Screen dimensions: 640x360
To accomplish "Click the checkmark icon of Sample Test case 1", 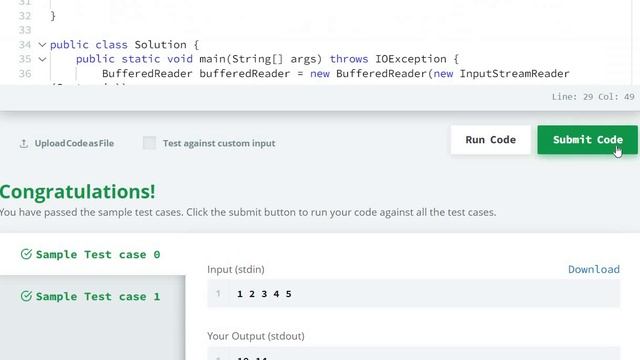I will pyautogui.click(x=26, y=296).
